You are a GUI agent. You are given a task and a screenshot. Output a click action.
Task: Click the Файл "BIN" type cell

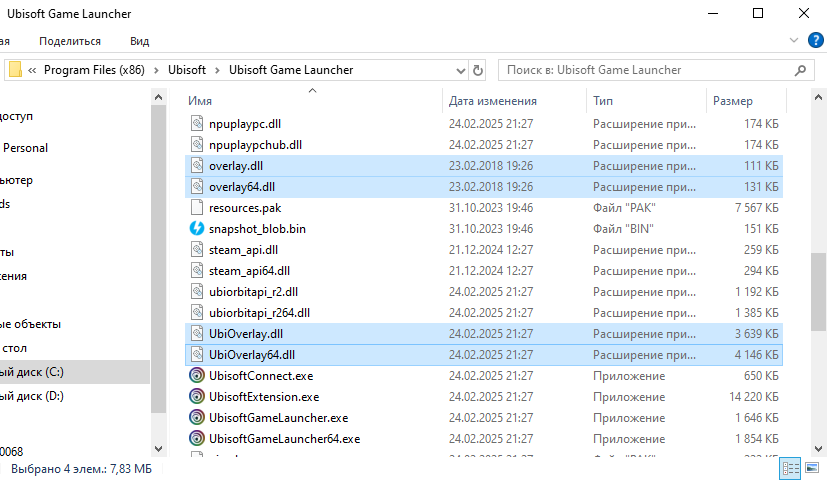[623, 229]
